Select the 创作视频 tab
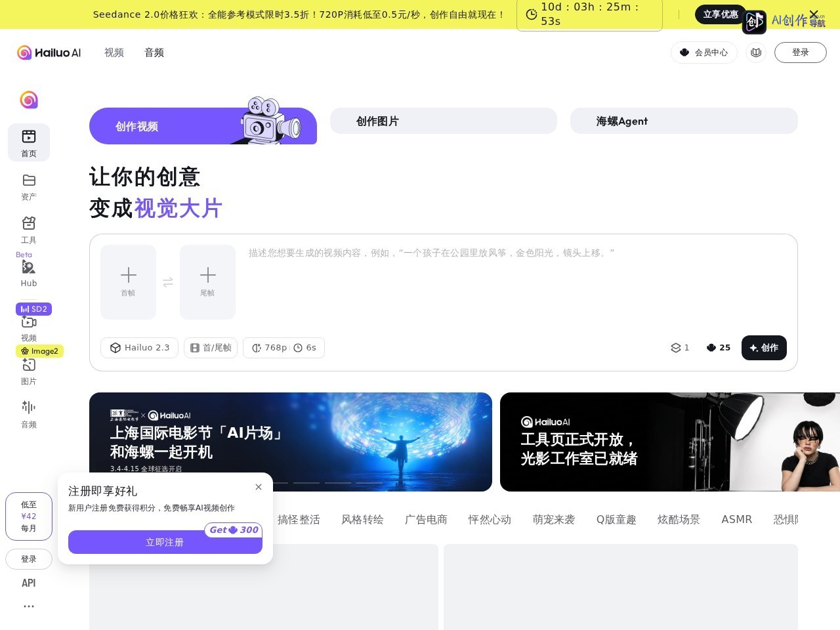840x630 pixels. 203,126
